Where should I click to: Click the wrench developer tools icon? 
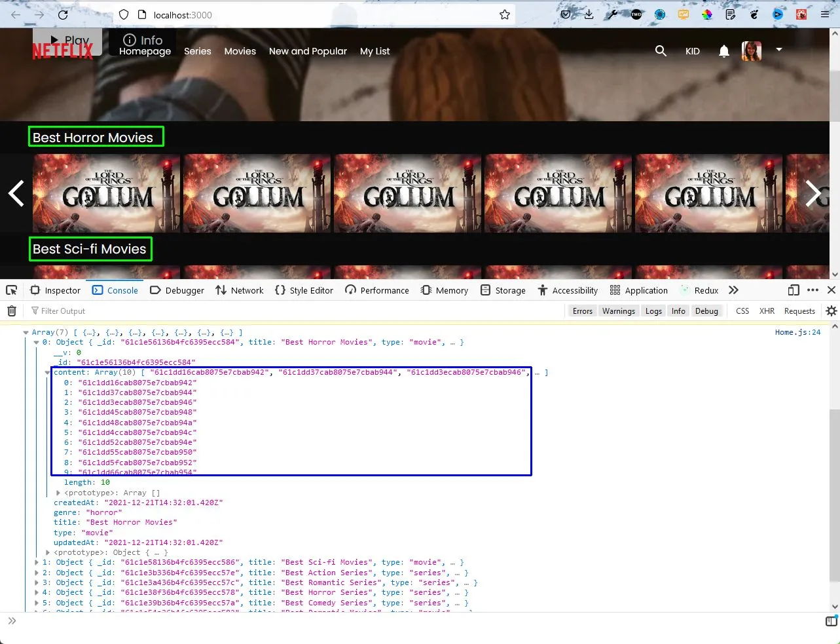pyautogui.click(x=612, y=14)
